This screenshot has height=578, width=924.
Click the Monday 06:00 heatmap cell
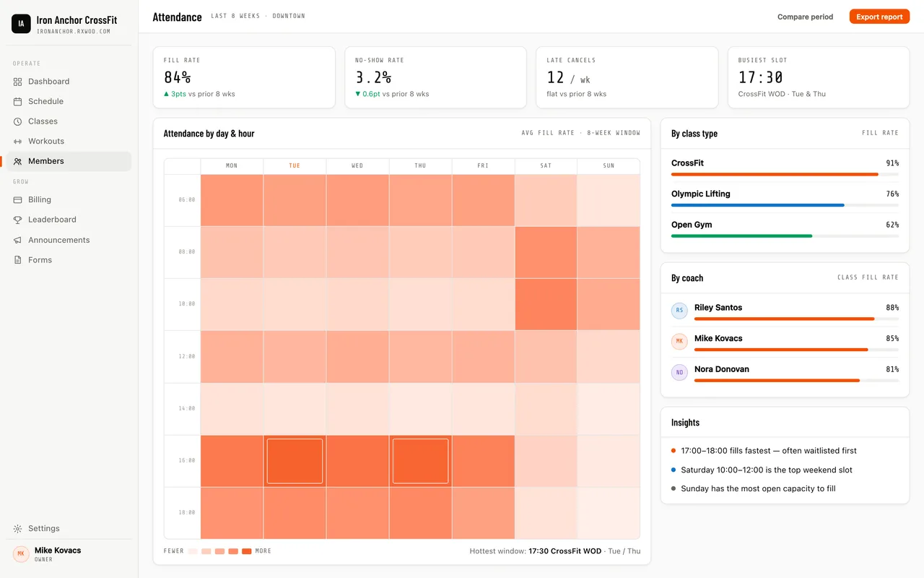232,200
